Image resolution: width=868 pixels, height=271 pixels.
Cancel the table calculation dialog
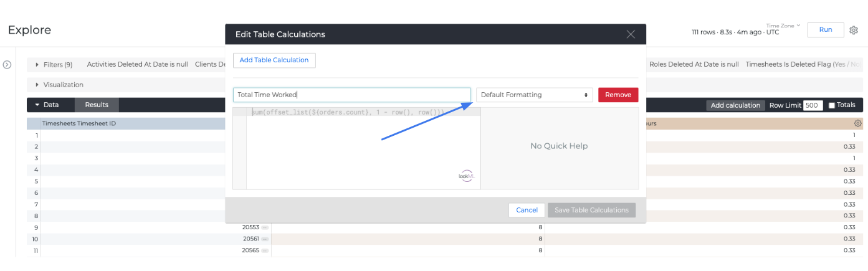(x=527, y=210)
